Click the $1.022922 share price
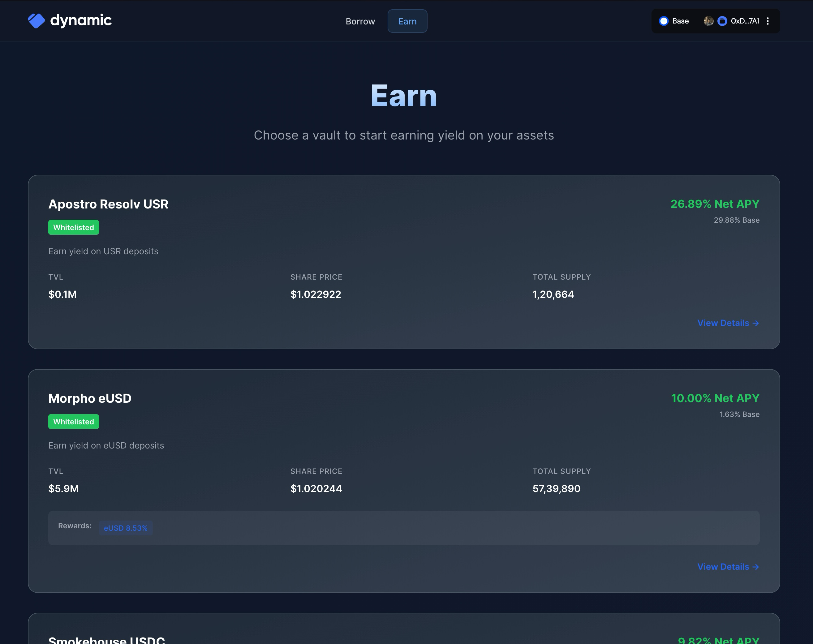This screenshot has height=644, width=813. point(316,294)
